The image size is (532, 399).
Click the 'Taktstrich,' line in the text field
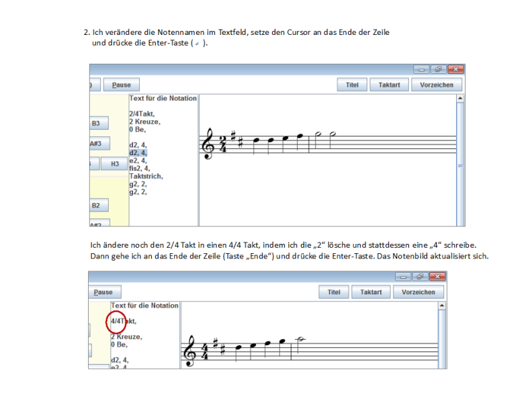point(146,176)
